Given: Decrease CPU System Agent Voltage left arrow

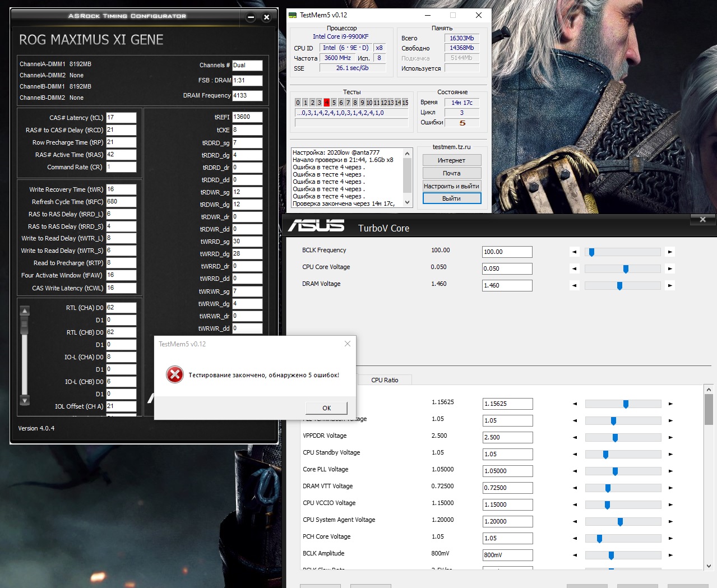Looking at the screenshot, I should tap(575, 521).
